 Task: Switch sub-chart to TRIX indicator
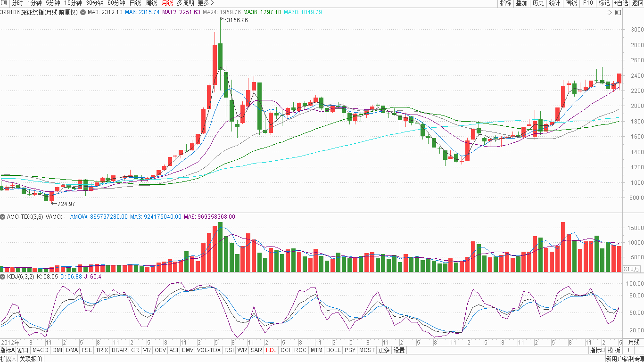pos(102,350)
